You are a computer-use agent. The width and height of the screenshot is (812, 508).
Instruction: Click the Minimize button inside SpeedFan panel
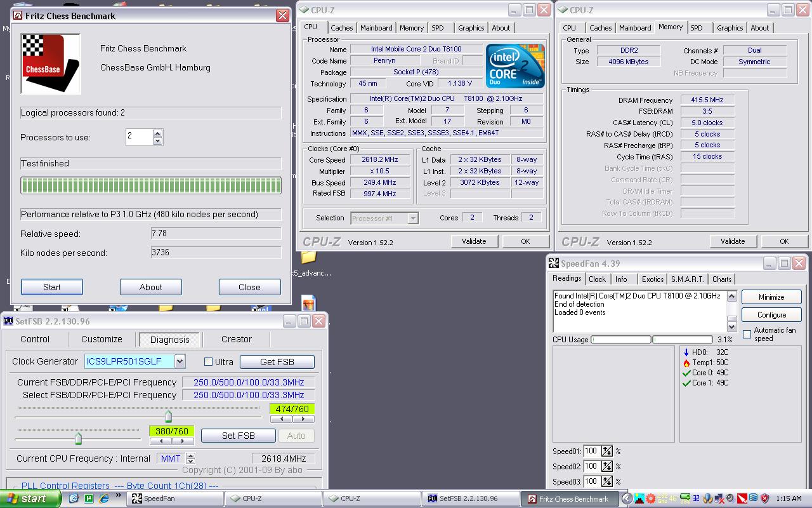pos(771,297)
